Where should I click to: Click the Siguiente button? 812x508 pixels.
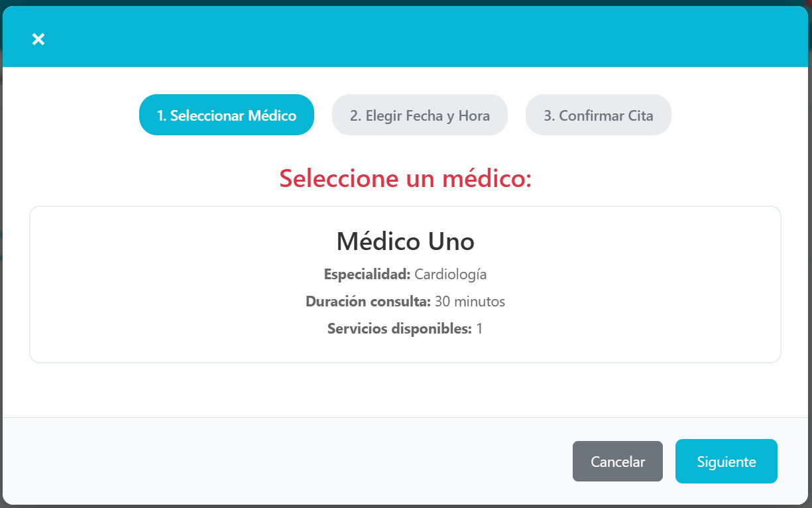726,461
